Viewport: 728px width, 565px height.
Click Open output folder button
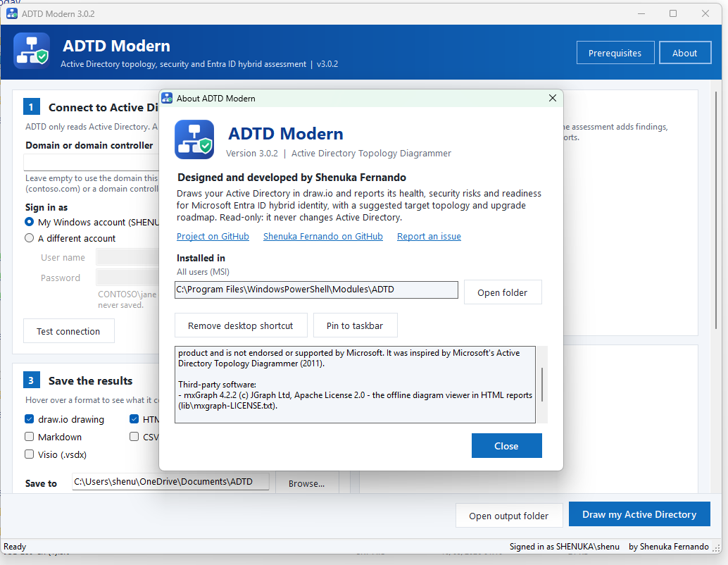[509, 516]
